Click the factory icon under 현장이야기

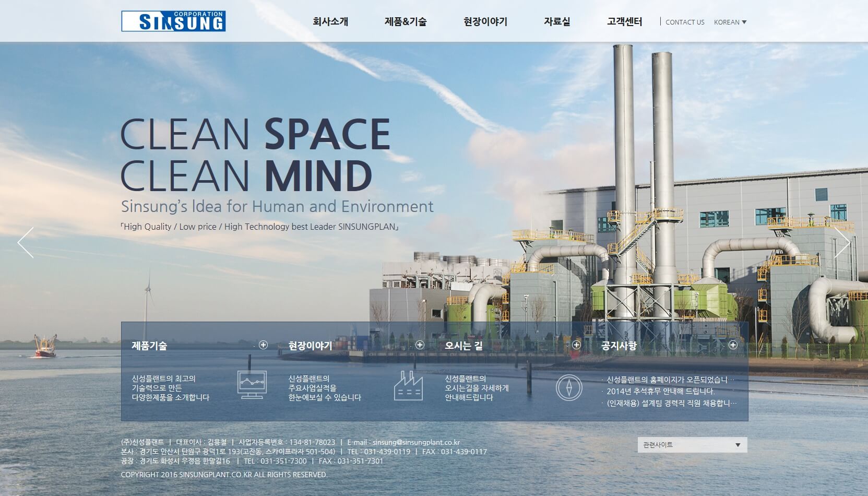click(408, 385)
